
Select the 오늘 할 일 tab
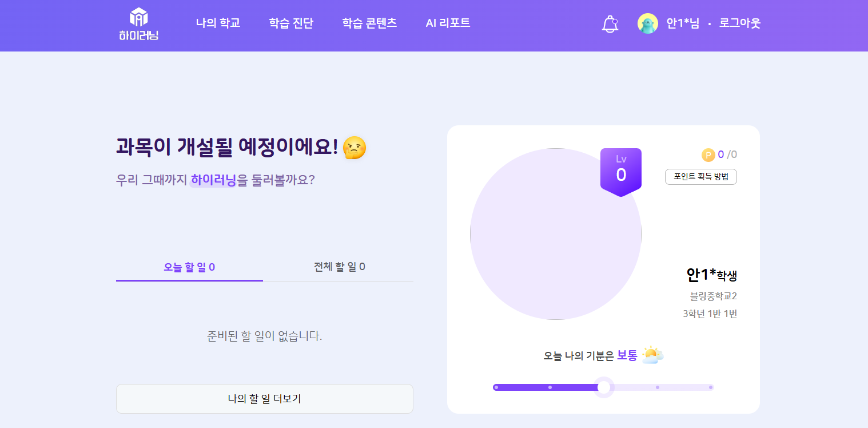tap(189, 267)
